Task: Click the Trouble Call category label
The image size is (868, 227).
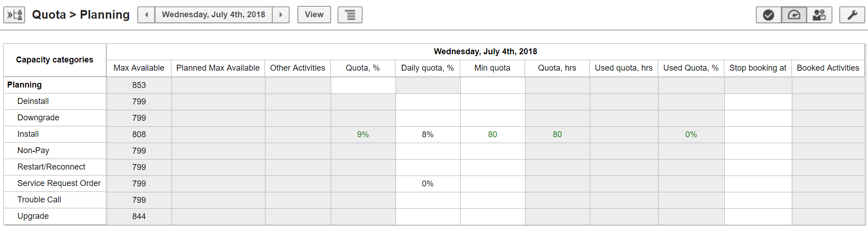Action: (39, 200)
